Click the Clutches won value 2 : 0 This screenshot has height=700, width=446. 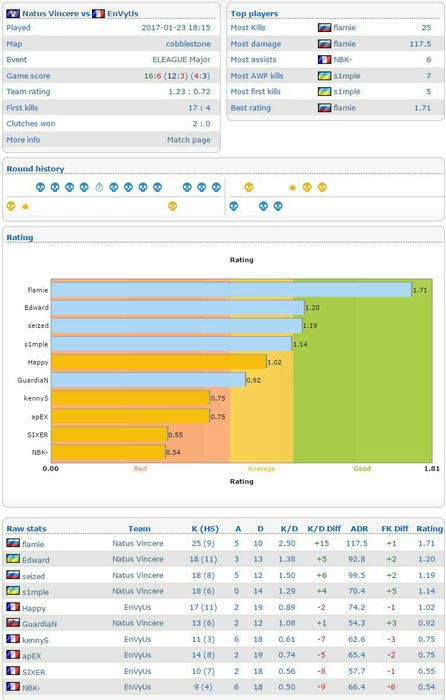tap(201, 124)
